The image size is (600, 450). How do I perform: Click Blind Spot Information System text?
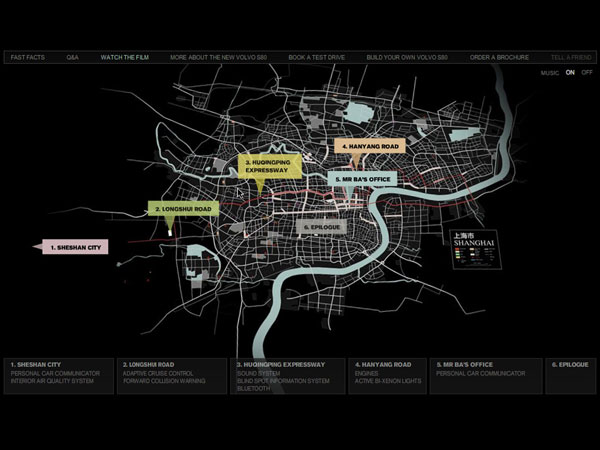coord(283,381)
